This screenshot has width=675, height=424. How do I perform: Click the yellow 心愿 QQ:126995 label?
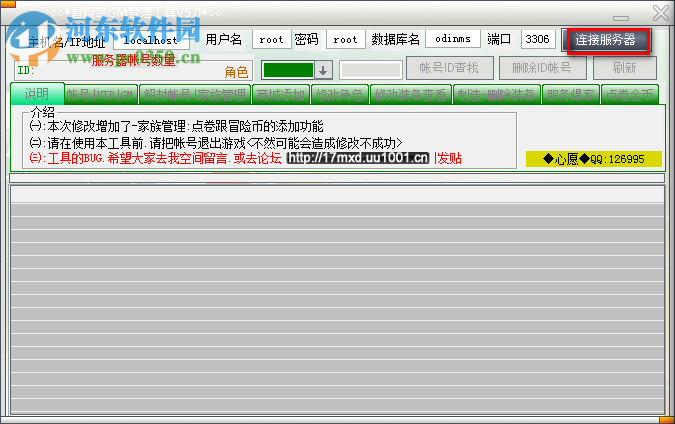594,159
